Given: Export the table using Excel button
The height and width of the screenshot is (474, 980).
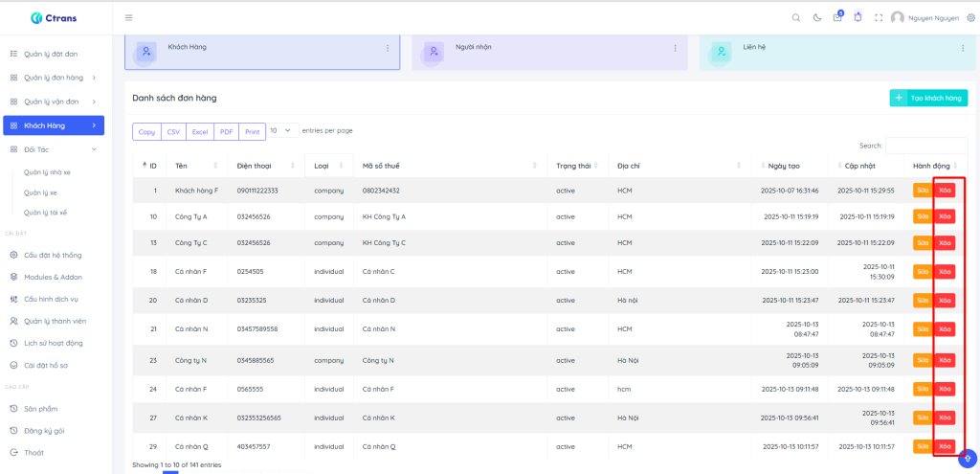Looking at the screenshot, I should tap(200, 131).
